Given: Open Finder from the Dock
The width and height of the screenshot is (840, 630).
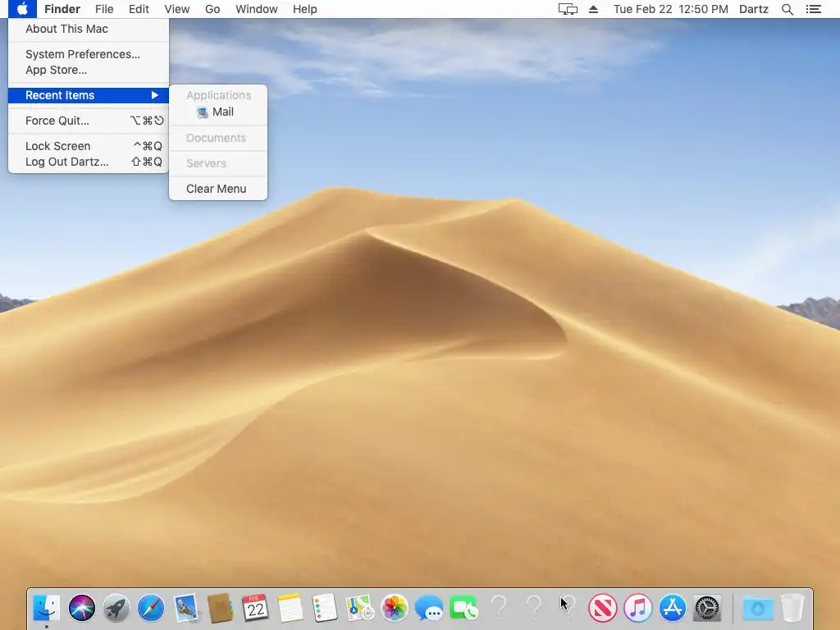Looking at the screenshot, I should click(x=46, y=608).
